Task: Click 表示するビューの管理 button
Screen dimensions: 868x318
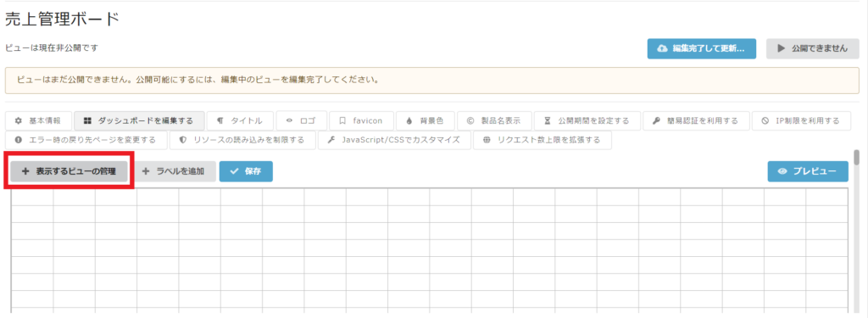Action: point(69,172)
